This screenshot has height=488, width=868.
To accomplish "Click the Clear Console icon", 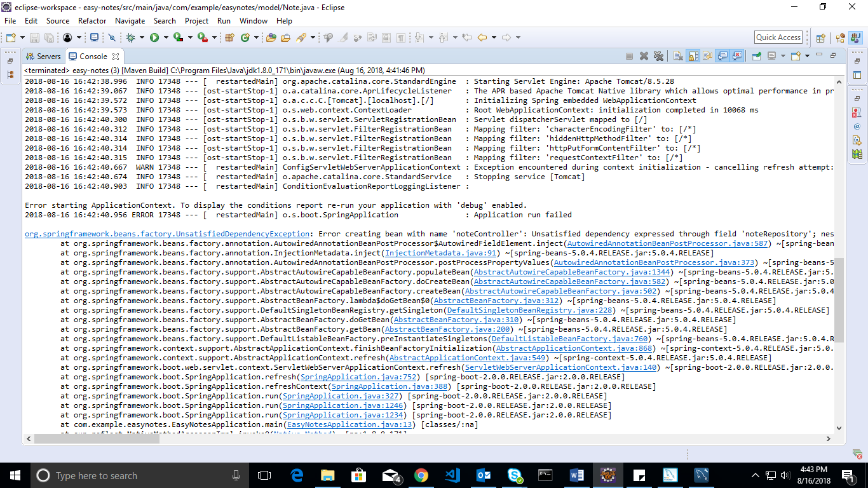I will [x=678, y=56].
